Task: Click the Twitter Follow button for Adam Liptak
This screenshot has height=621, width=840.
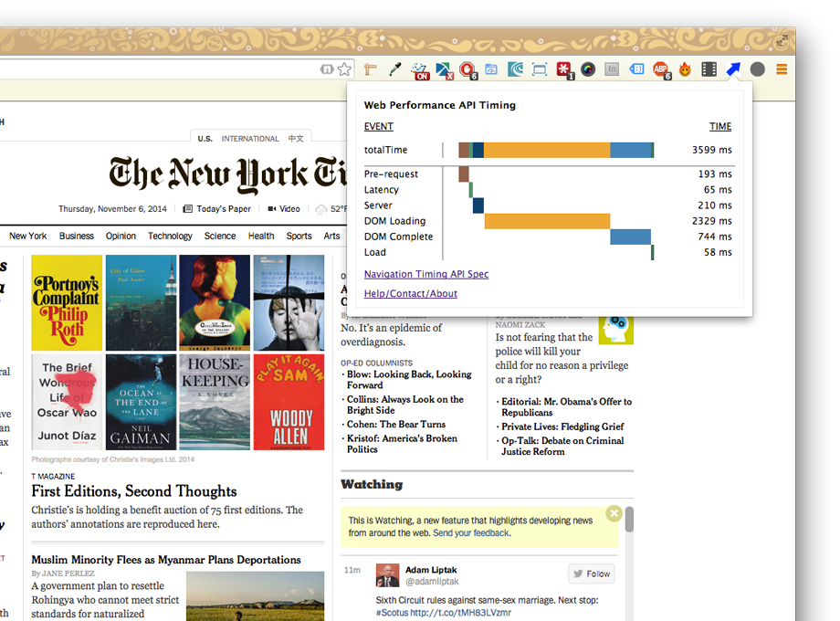Action: (x=592, y=574)
